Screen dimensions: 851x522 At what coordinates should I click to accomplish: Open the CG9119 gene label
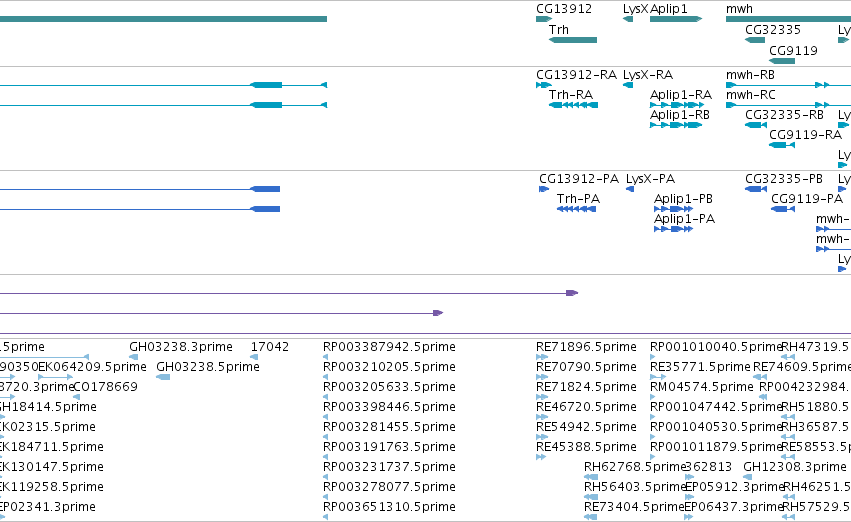(x=793, y=51)
